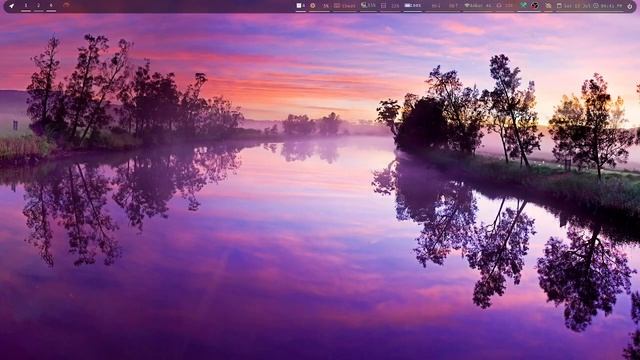Open the launcher rocket icon in the bar
This screenshot has width=640, height=360.
tap(11, 6)
